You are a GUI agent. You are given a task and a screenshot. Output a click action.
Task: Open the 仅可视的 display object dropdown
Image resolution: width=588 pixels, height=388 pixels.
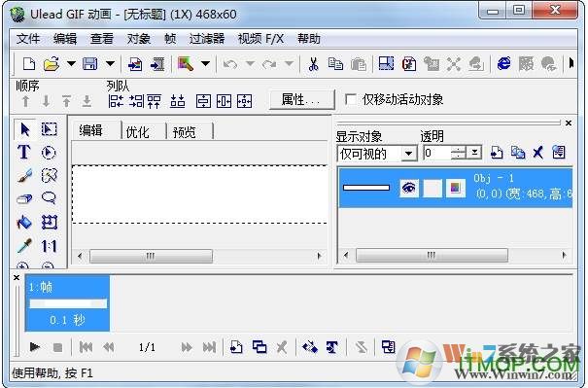coord(409,154)
